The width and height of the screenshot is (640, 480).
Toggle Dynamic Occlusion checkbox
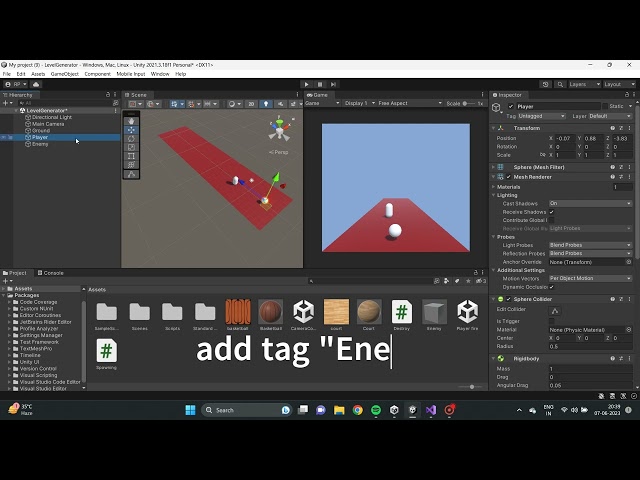click(552, 287)
